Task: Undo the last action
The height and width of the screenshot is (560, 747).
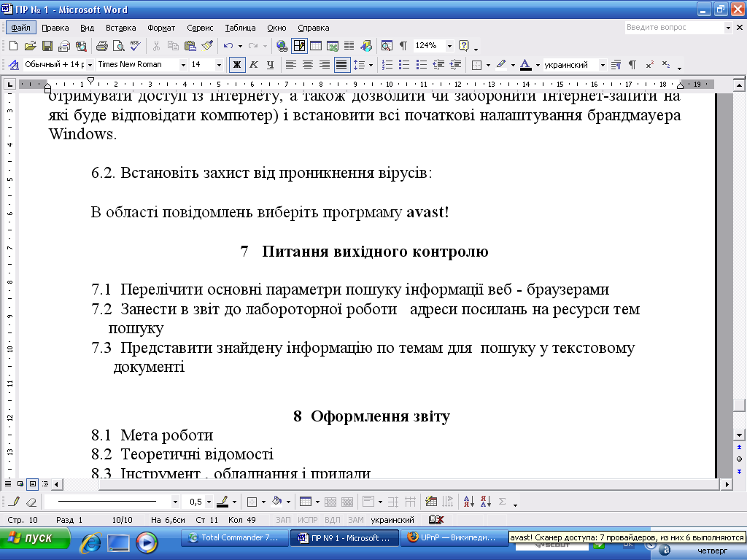Action: pyautogui.click(x=228, y=46)
